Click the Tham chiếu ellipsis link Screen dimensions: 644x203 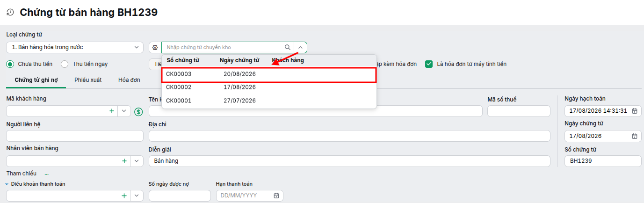click(x=47, y=174)
